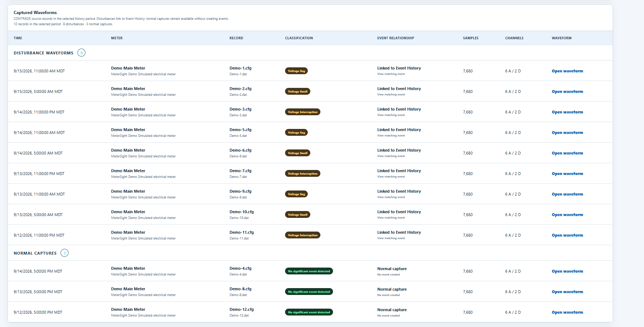This screenshot has width=644, height=327.
Task: Open waveform for Demo-8.cfg normal capture
Action: 567,292
